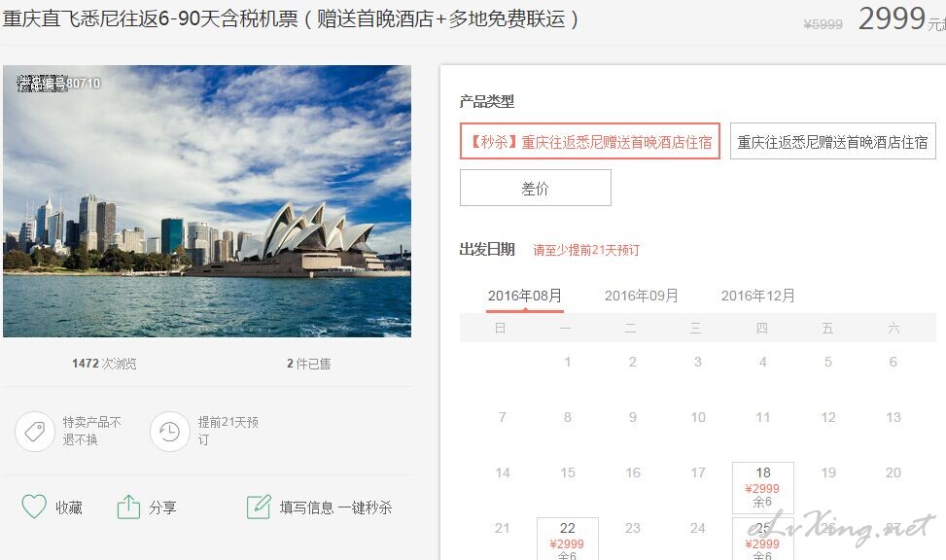The width and height of the screenshot is (946, 560).
Task: Switch to the 2016年09月 tab
Action: coord(642,296)
